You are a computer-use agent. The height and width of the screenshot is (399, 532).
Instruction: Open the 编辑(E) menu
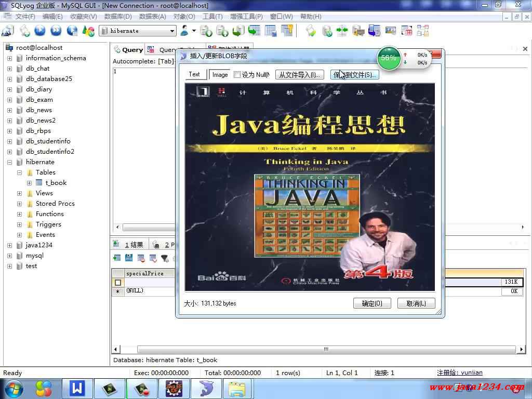(52, 17)
